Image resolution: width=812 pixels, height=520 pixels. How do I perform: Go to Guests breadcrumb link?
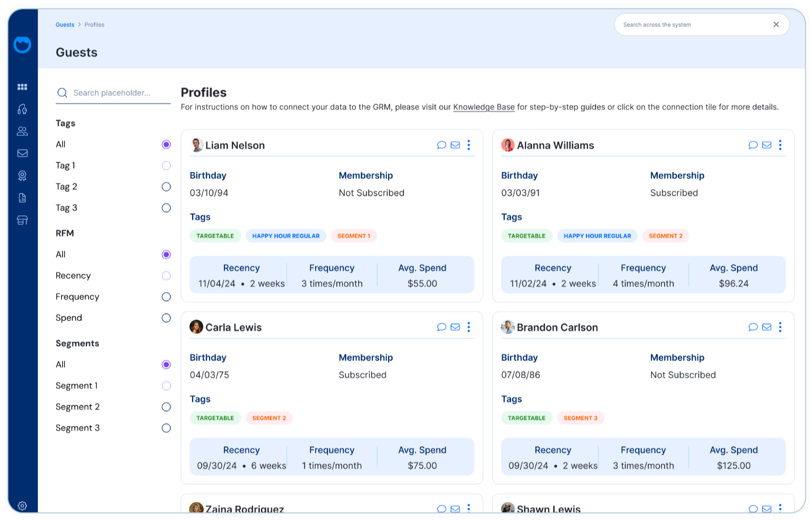point(65,25)
